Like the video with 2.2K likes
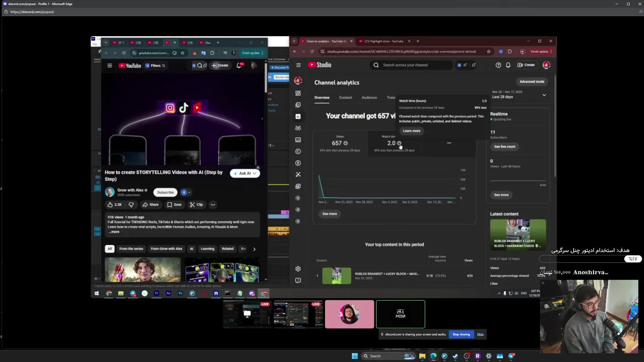The image size is (644, 362). point(115,205)
